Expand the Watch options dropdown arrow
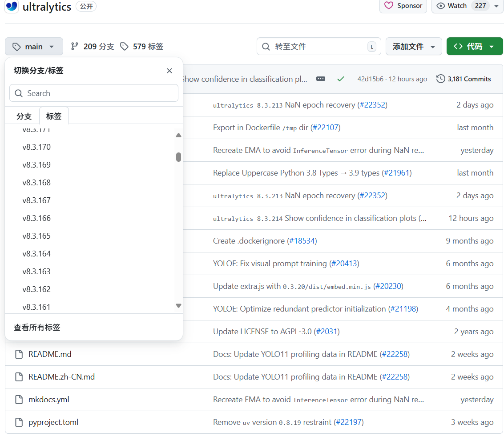 tap(496, 6)
